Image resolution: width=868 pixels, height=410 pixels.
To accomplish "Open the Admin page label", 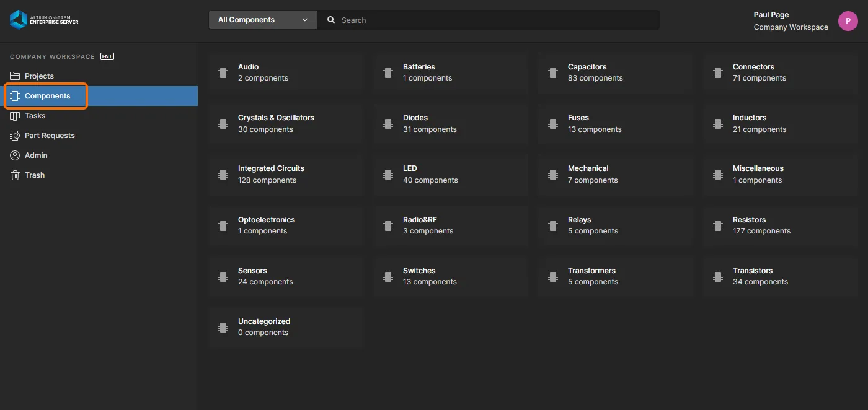I will click(36, 155).
